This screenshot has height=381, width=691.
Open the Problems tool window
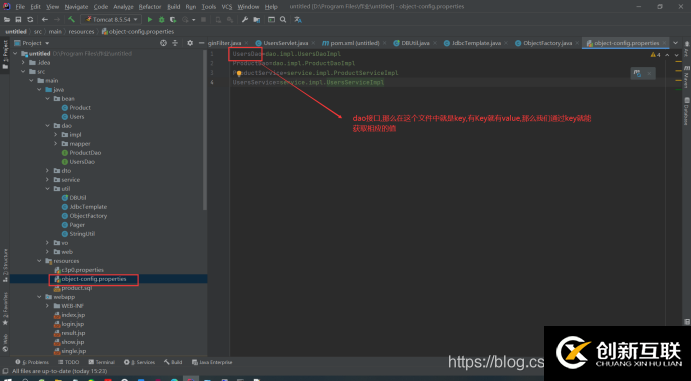pos(32,362)
